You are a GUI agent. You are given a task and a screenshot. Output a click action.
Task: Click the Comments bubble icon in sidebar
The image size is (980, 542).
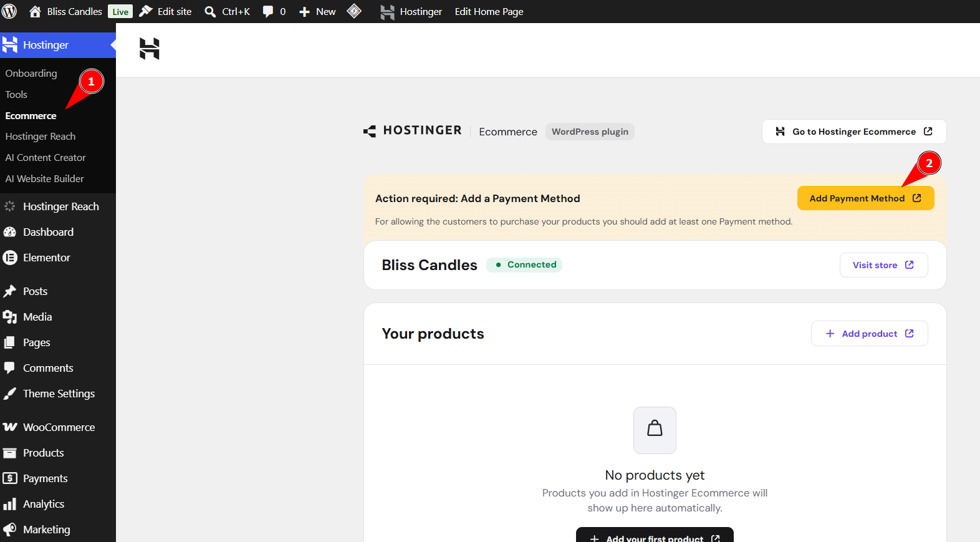tap(9, 368)
